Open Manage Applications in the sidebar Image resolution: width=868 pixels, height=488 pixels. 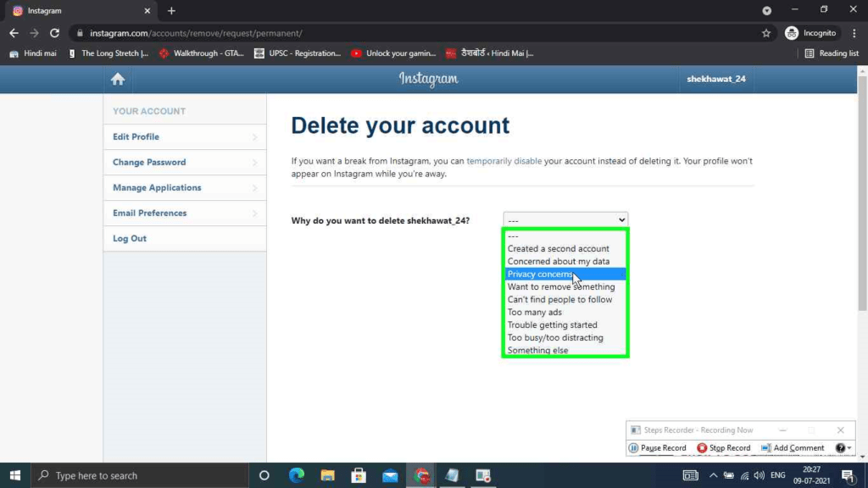(184, 187)
